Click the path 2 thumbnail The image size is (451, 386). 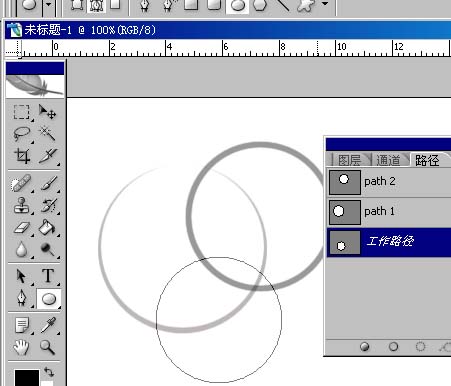[x=345, y=182]
